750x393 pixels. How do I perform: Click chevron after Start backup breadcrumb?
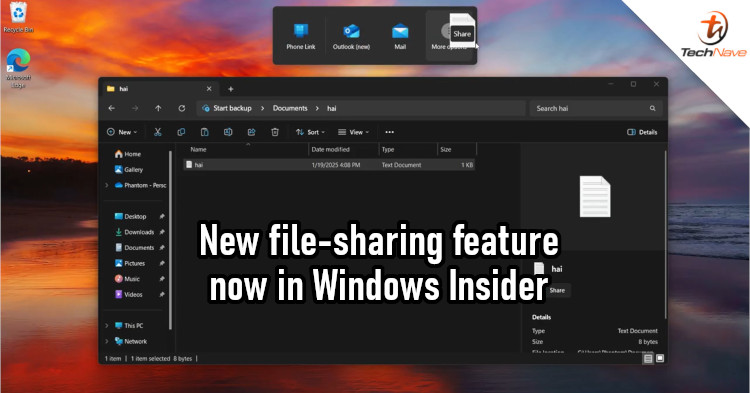point(262,109)
